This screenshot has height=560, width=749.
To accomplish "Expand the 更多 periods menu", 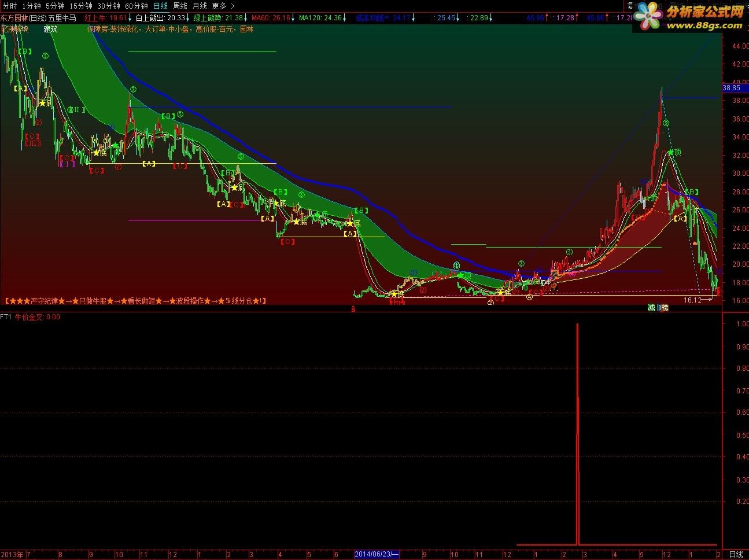I will coord(223,6).
